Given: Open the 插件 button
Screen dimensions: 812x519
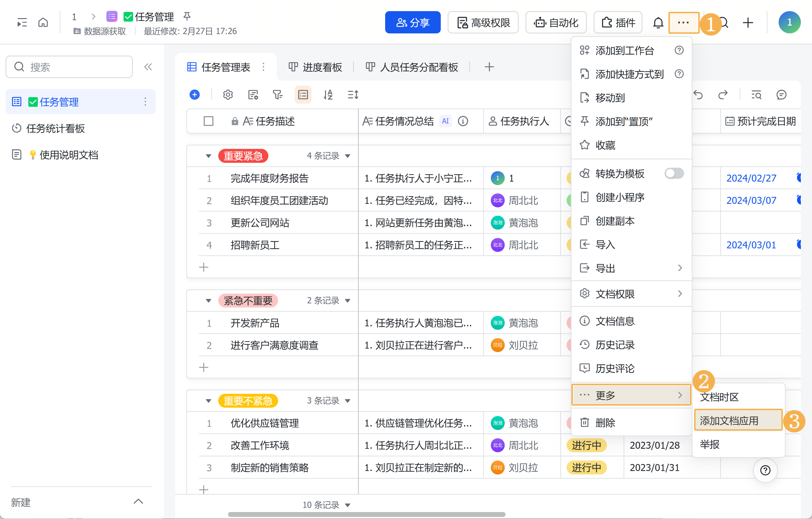Looking at the screenshot, I should (618, 22).
